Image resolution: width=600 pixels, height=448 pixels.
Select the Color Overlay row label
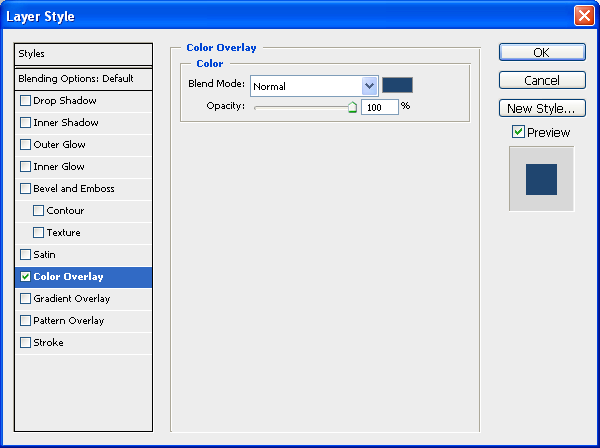(x=68, y=277)
